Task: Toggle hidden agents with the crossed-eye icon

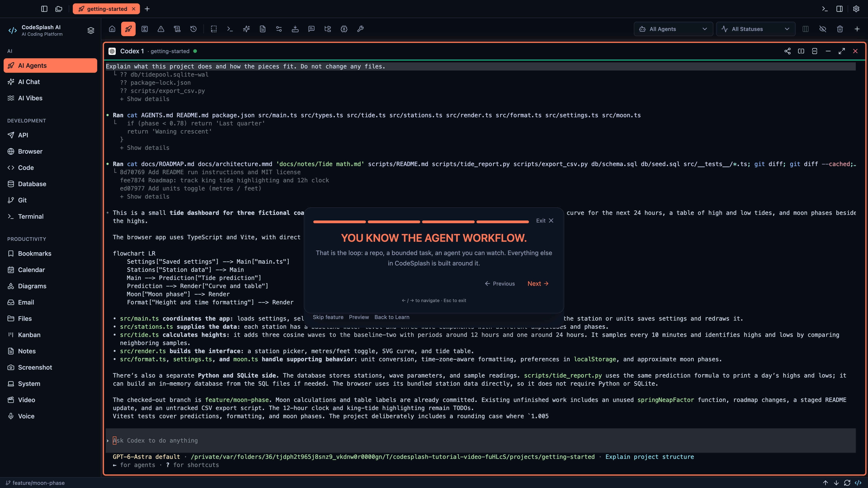Action: 823,29
